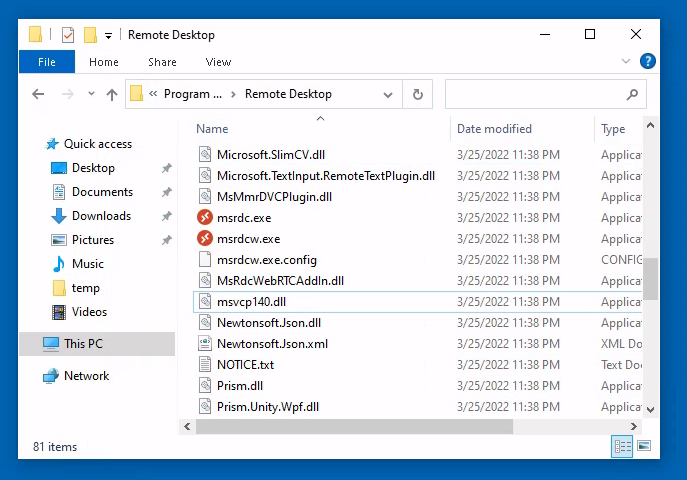Click the New Folder quick access toolbar icon
Viewport: 687px width, 480px height.
pyautogui.click(x=90, y=35)
